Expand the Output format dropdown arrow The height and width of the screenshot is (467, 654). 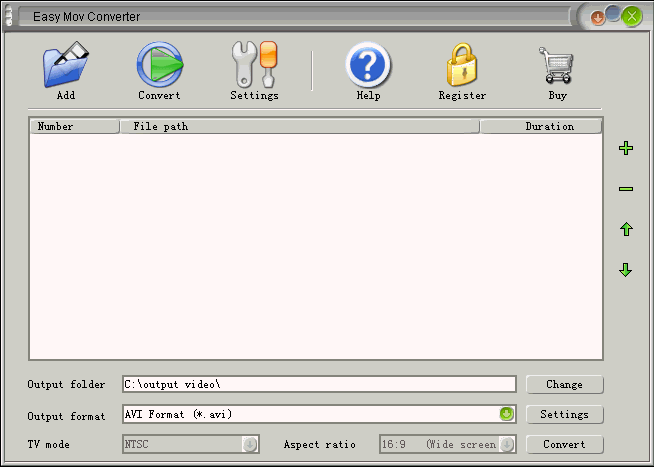pyautogui.click(x=506, y=414)
